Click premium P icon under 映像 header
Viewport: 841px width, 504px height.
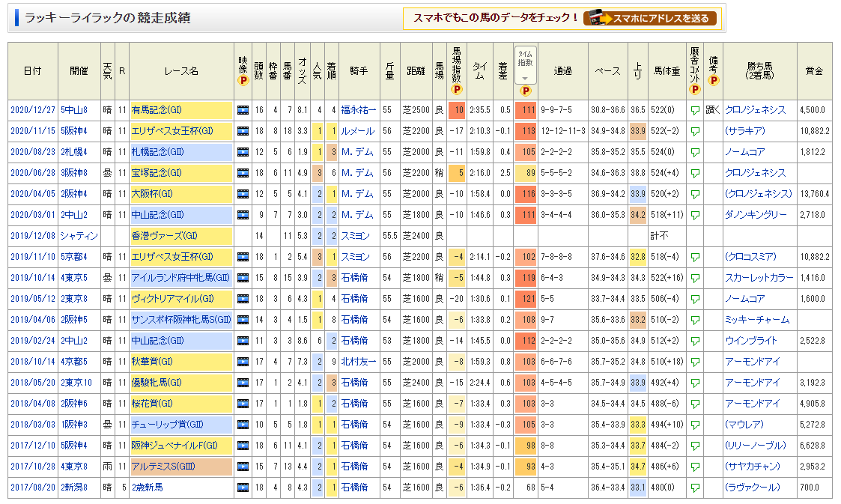point(242,80)
